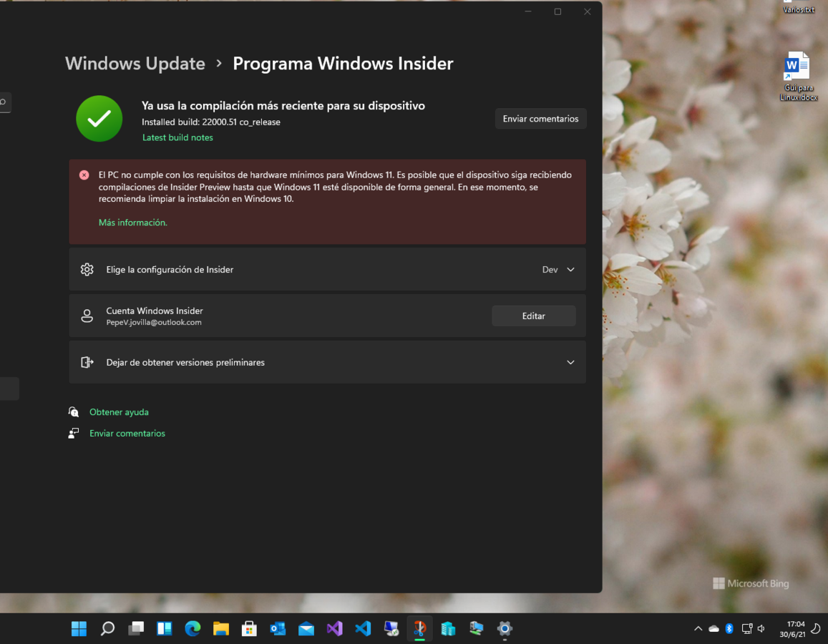Image resolution: width=828 pixels, height=644 pixels.
Task: Click the network tray icon
Action: pos(746,628)
